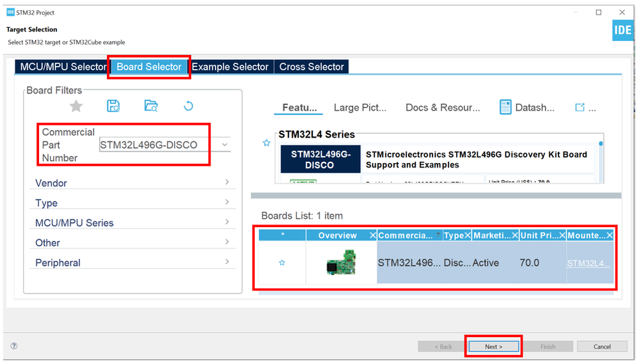This screenshot has width=639, height=364.
Task: Toggle favorite star in STM32L496 board row
Action: pos(282,263)
